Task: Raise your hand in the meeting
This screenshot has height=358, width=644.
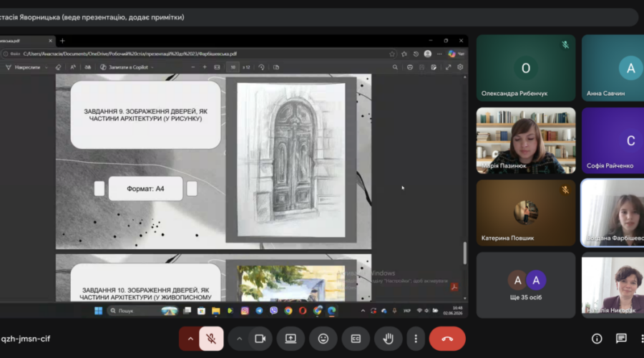Action: point(388,339)
